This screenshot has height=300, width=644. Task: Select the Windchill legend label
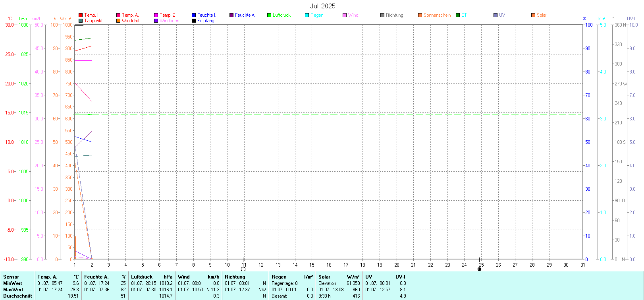[131, 21]
